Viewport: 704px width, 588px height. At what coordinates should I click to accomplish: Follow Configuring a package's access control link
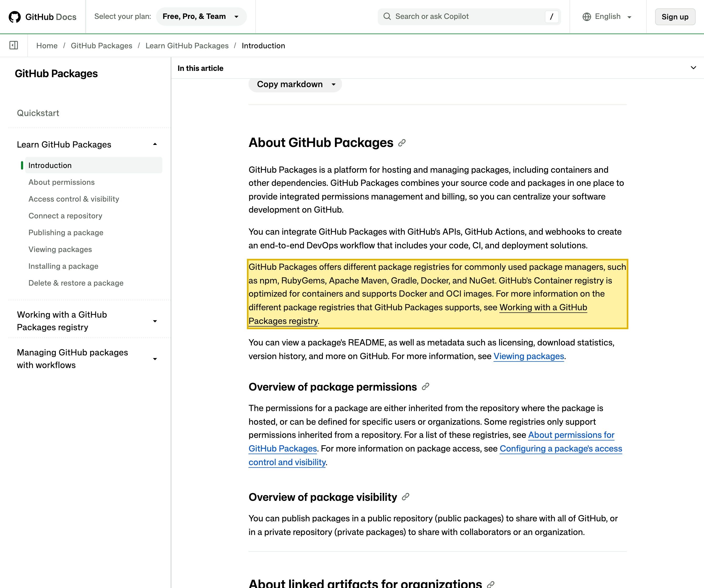click(561, 449)
